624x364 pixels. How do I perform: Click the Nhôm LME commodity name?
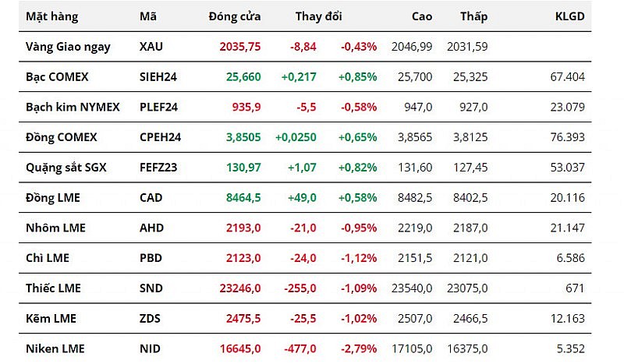point(55,228)
